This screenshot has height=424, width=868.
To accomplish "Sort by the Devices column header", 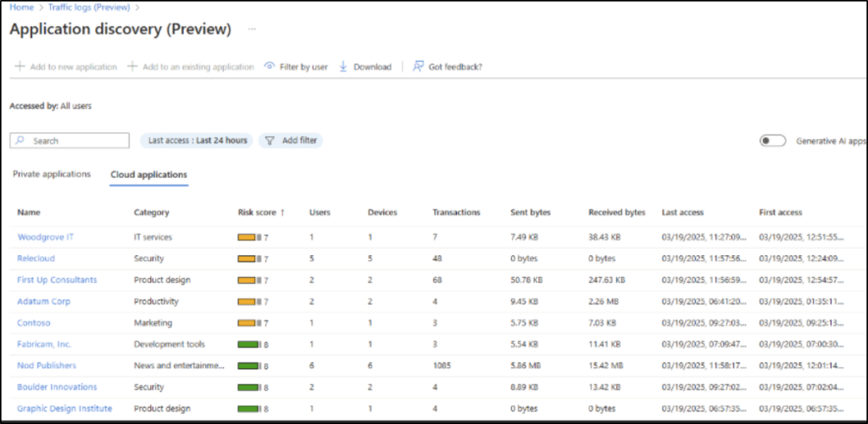I will [x=382, y=213].
